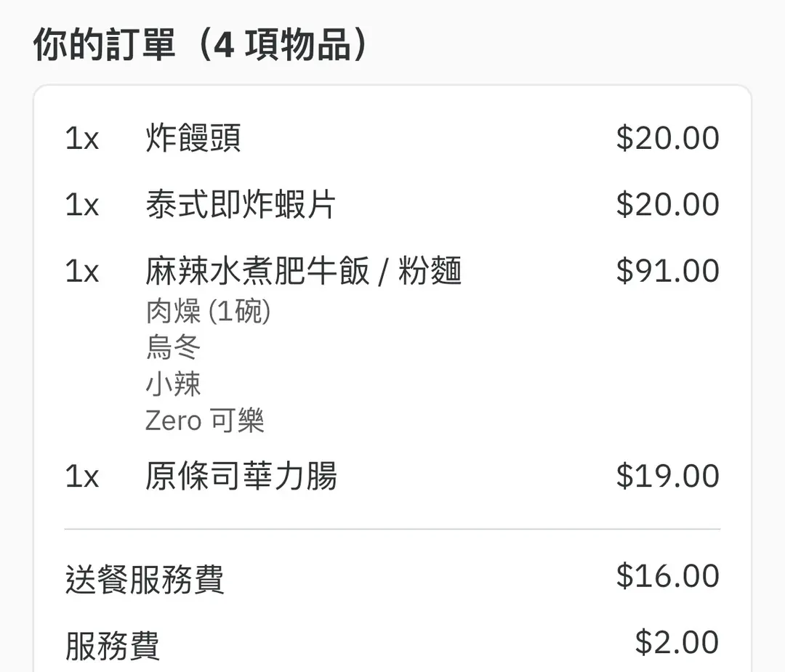Click the 烏冬 noodle option text
This screenshot has width=785, height=672.
click(x=173, y=348)
